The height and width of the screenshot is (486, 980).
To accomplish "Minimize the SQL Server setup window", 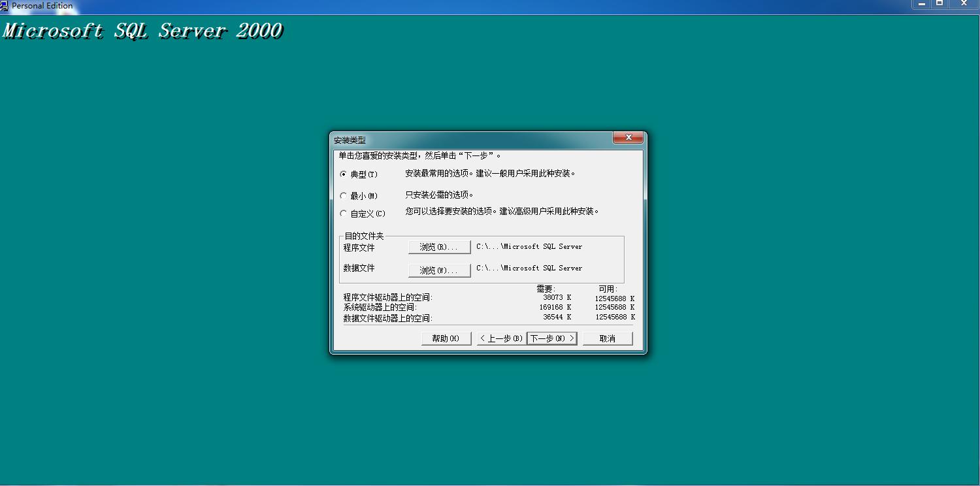I will [x=921, y=5].
